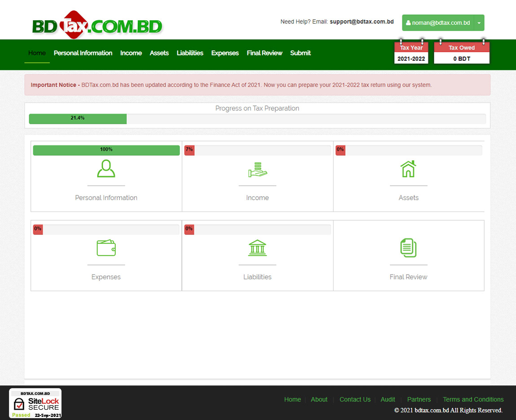Click the Important Notice banner text
The image size is (516, 420).
(x=231, y=85)
